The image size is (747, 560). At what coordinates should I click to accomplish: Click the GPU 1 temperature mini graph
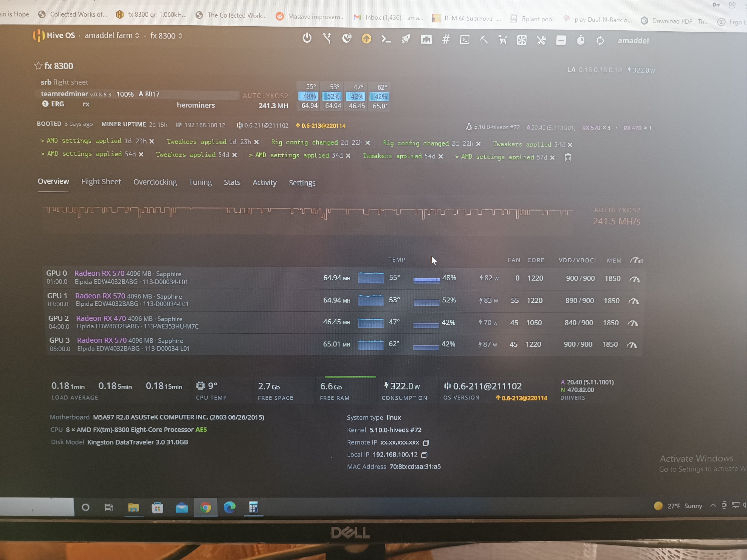(x=371, y=300)
